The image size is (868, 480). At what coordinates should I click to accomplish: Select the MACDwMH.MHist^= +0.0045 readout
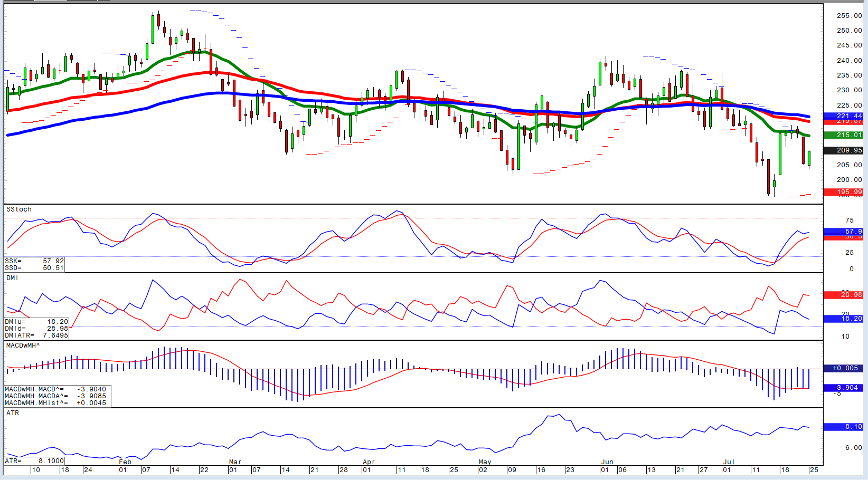click(x=56, y=403)
